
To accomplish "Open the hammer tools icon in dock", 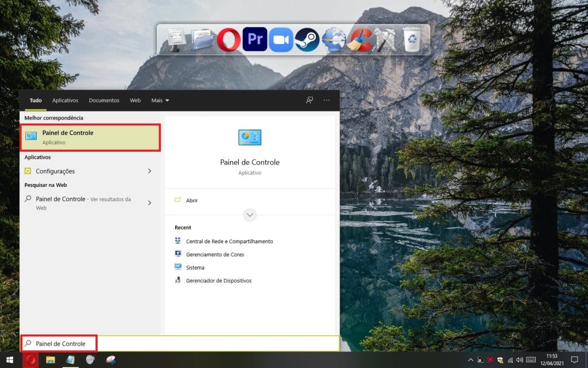I will pos(385,40).
